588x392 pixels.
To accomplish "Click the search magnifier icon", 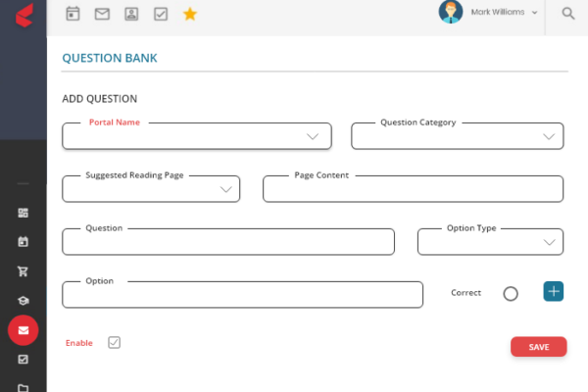I will coord(568,13).
